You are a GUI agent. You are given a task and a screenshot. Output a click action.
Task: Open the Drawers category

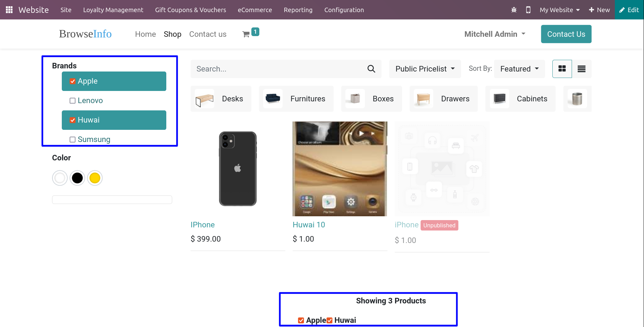[444, 99]
